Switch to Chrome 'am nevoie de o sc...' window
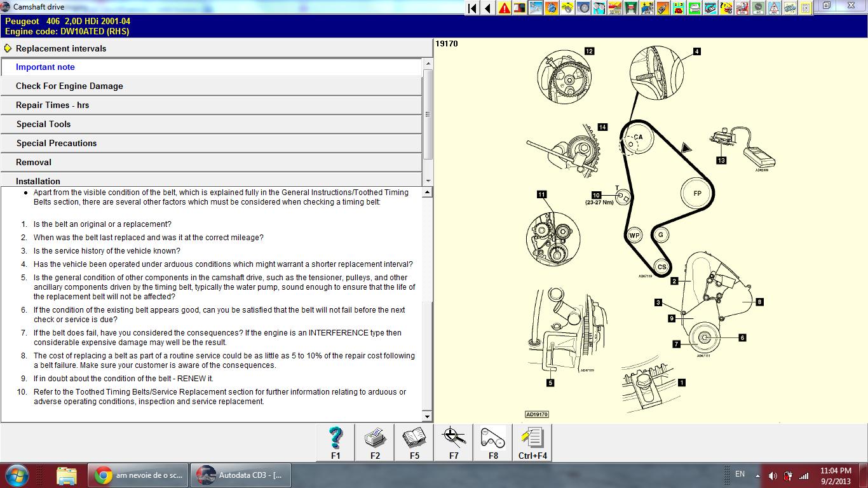 coord(138,475)
